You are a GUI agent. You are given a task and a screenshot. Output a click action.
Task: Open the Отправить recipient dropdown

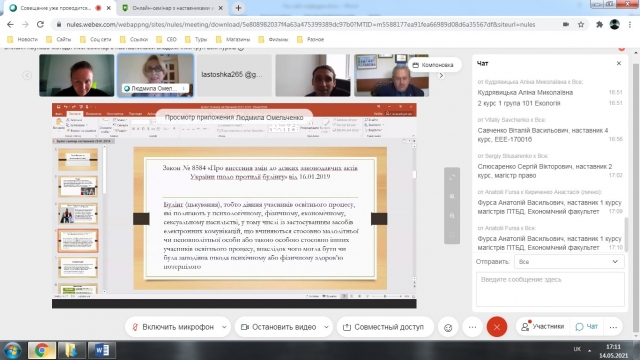[x=569, y=262]
